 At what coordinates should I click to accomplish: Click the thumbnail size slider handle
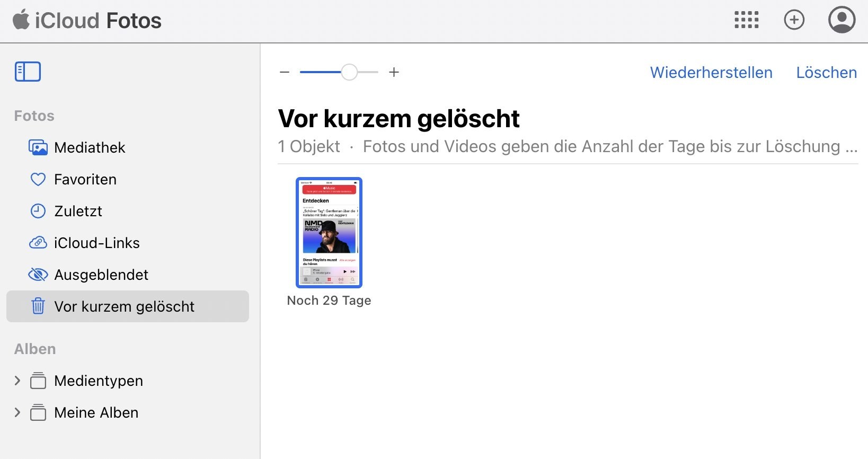(x=349, y=72)
